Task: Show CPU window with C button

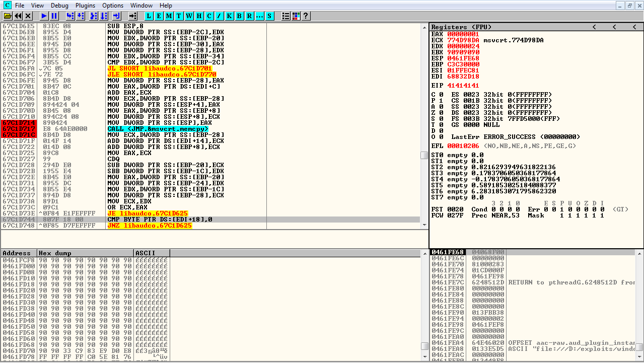Action: 209,16
